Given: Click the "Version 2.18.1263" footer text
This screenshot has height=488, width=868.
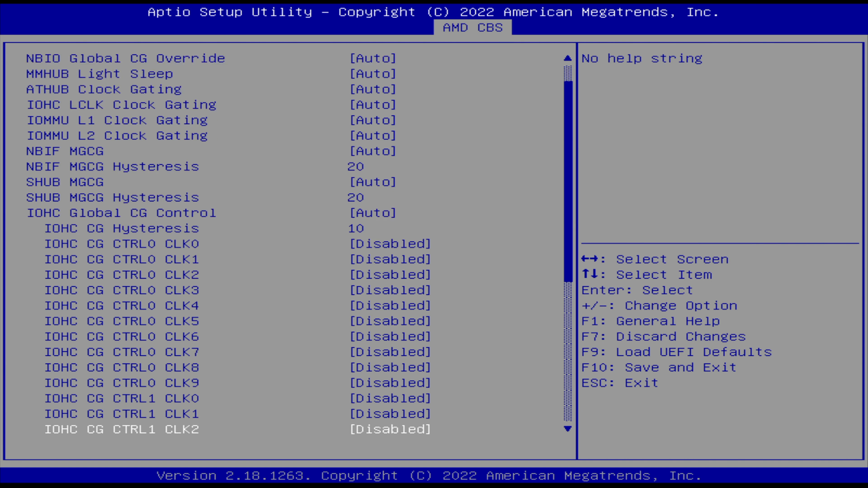Looking at the screenshot, I should 234,476.
